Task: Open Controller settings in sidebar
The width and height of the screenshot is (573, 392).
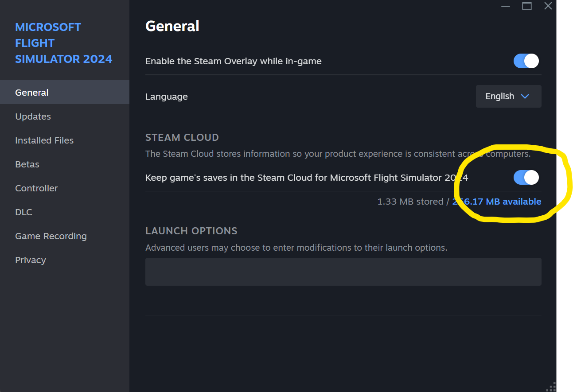Action: [36, 188]
